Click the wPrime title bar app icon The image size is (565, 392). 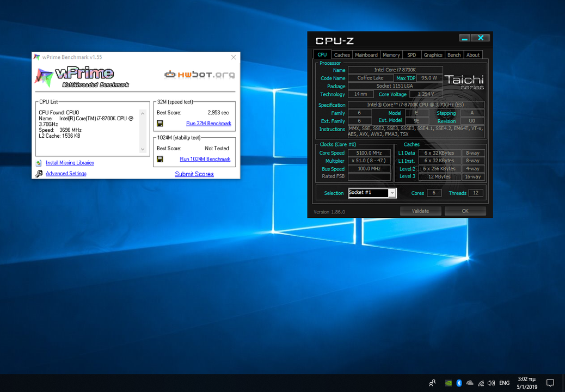37,57
